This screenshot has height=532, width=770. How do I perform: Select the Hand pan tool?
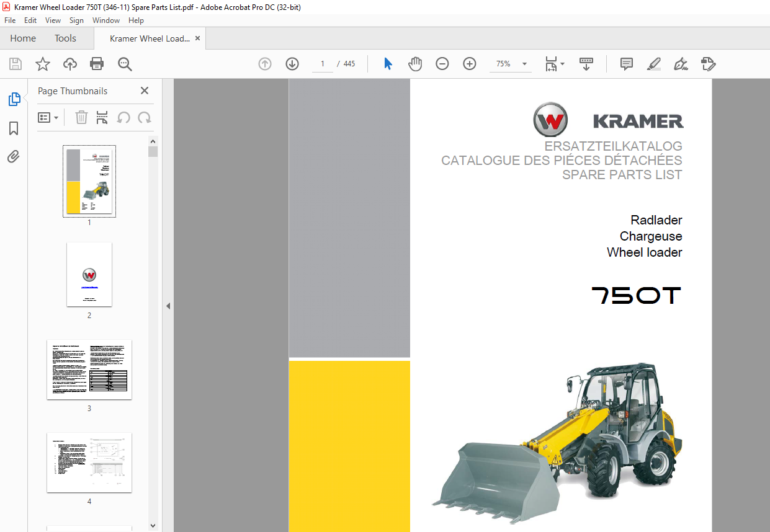point(414,64)
